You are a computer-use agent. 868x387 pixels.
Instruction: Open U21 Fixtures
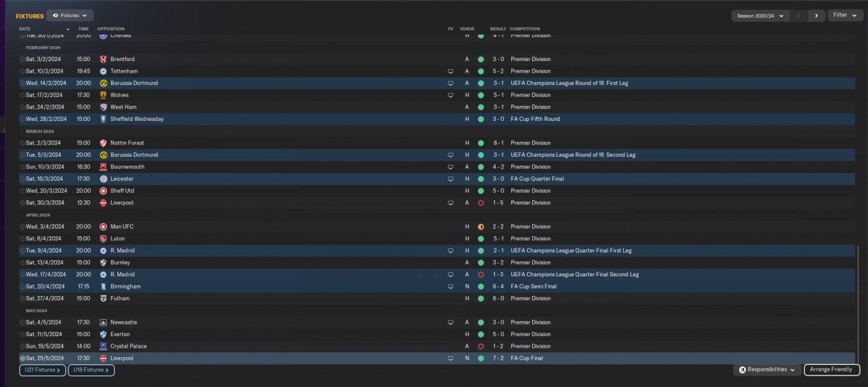pos(43,370)
